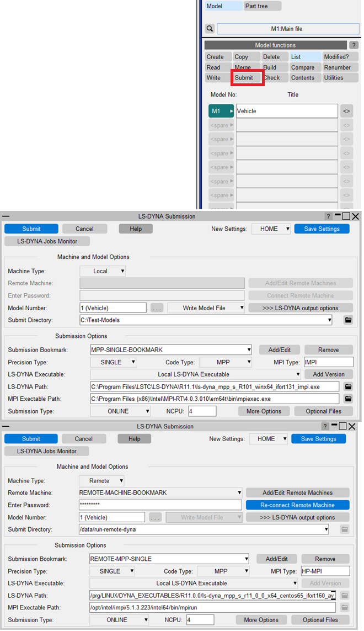The image size is (364, 631).
Task: Click the <> icon next to Vehicle title
Action: point(346,111)
